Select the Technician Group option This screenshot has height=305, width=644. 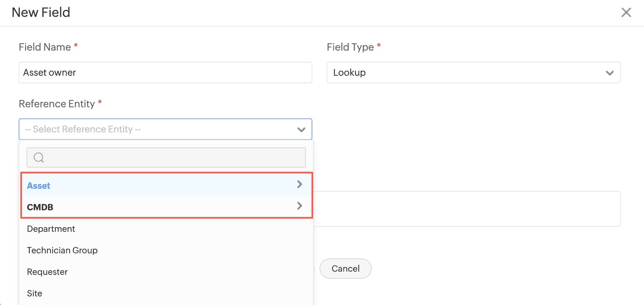pos(62,250)
